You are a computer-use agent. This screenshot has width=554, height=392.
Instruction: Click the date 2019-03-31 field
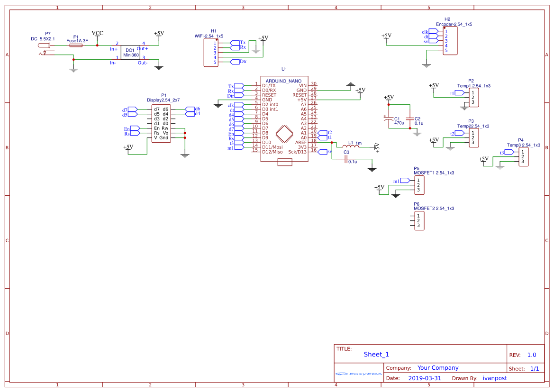(425, 378)
